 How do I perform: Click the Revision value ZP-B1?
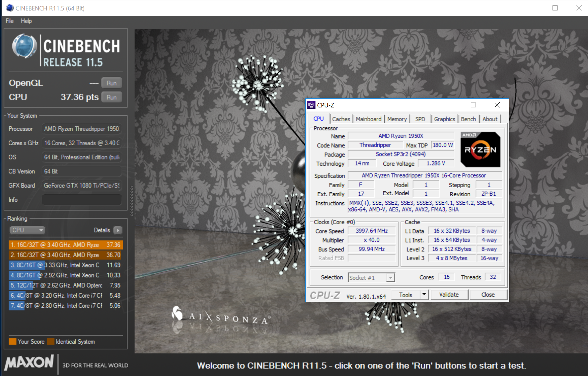tap(489, 194)
